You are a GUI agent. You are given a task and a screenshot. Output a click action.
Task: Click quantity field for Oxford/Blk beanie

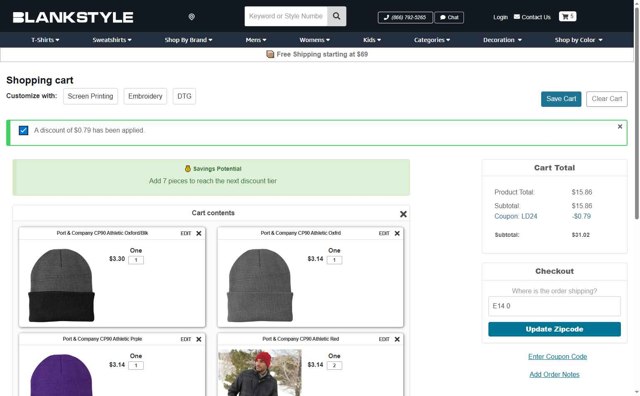(136, 260)
